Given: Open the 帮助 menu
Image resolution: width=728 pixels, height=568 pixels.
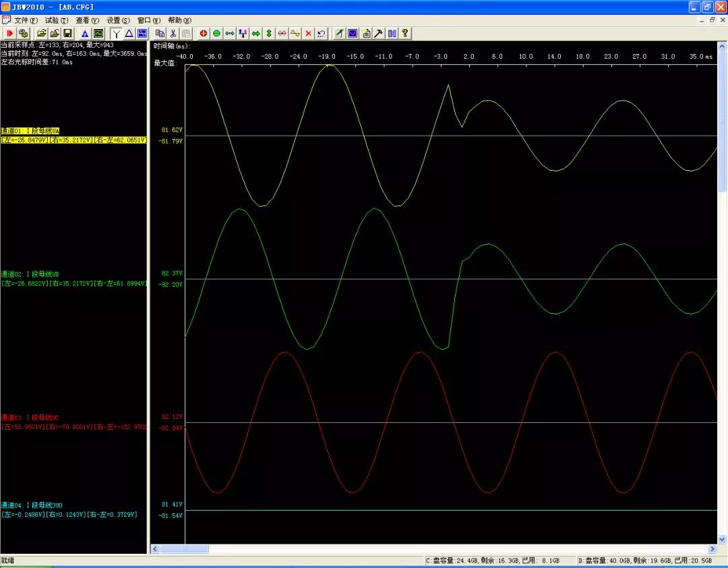Looking at the screenshot, I should [x=179, y=20].
